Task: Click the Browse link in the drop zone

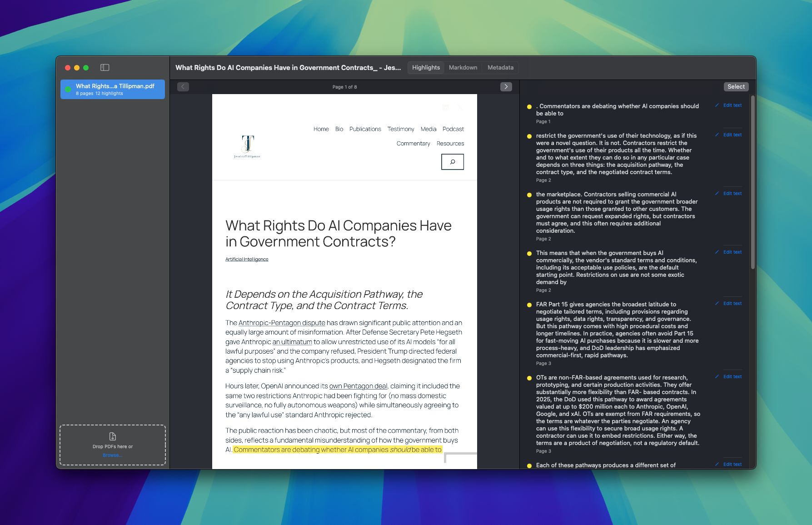Action: pyautogui.click(x=112, y=455)
